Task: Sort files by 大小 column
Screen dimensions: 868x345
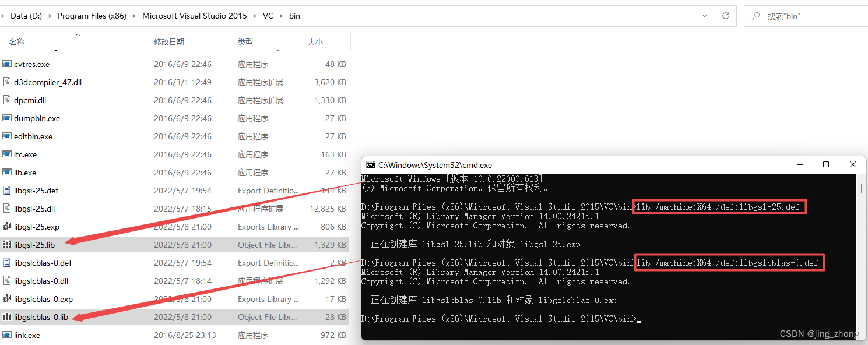Action: coord(315,42)
